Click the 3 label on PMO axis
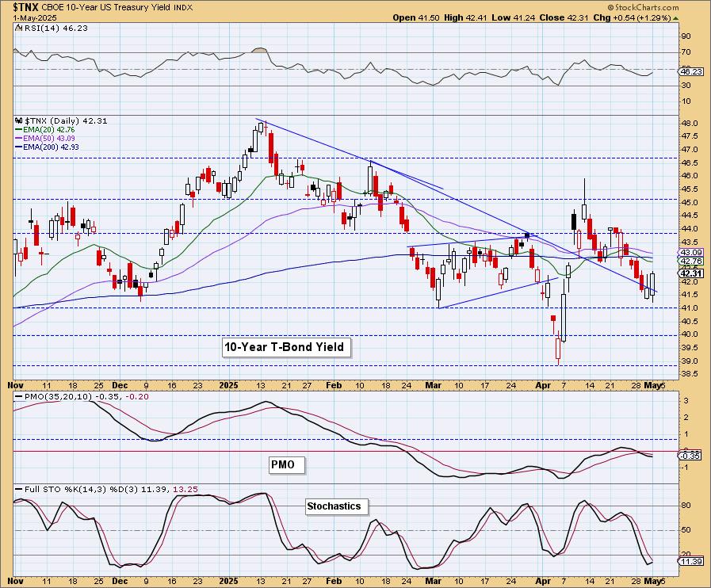This screenshot has height=588, width=711. [686, 401]
